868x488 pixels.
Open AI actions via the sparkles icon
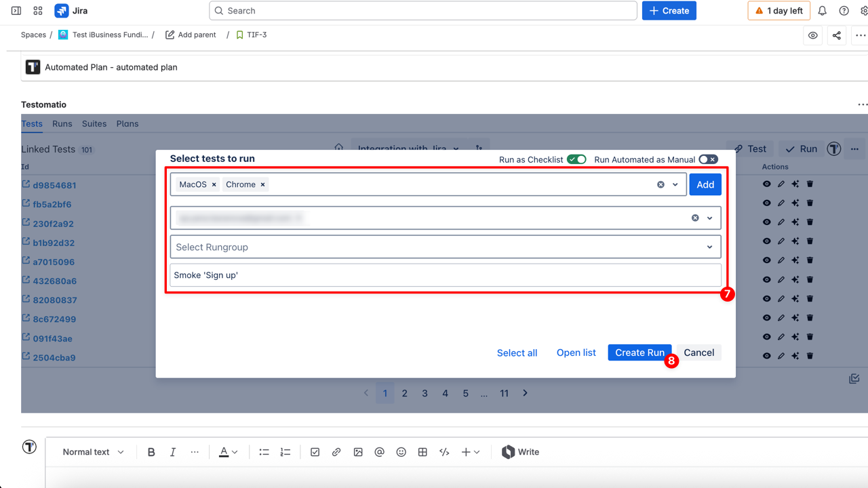coord(795,184)
